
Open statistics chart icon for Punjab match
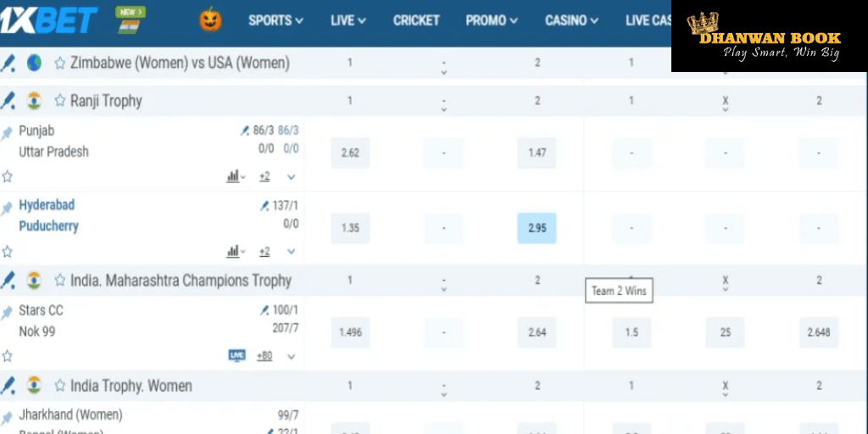[x=232, y=176]
